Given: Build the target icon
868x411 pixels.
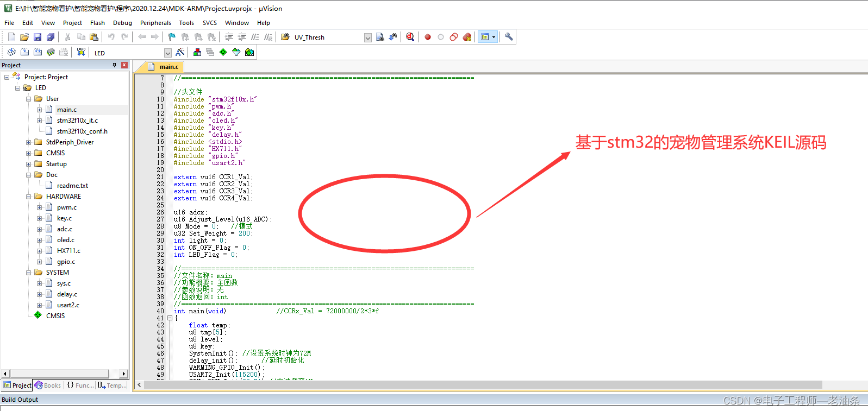Looking at the screenshot, I should tap(24, 52).
